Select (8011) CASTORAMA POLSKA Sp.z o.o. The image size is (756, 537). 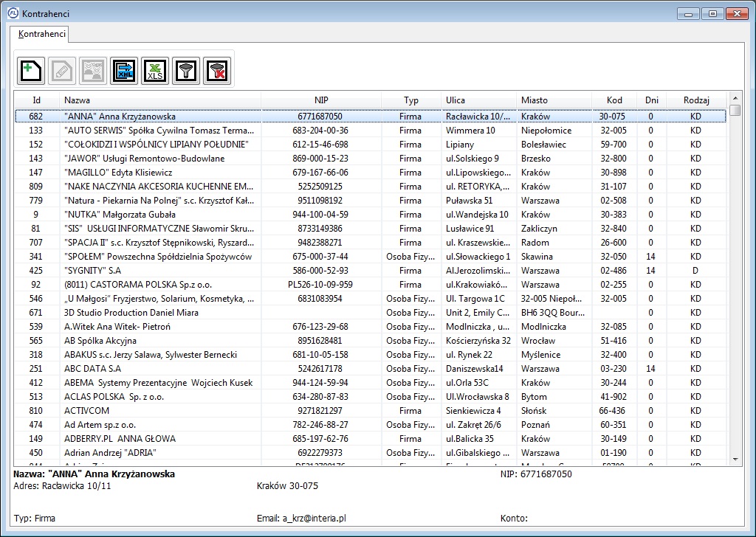tap(371, 284)
